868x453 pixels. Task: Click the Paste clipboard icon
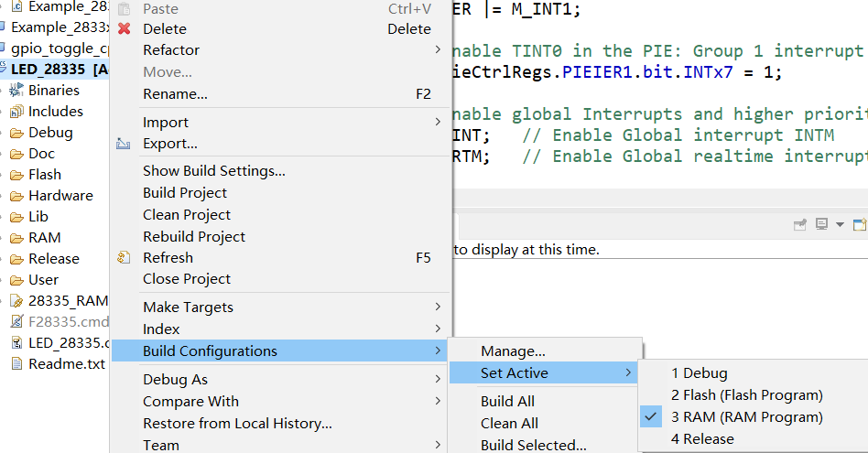[124, 8]
